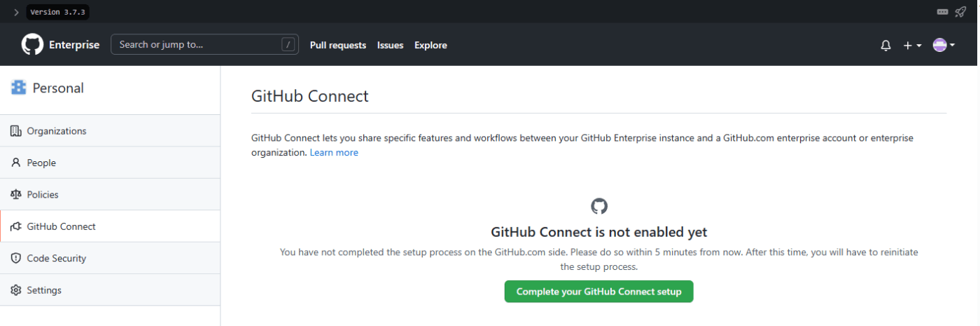The width and height of the screenshot is (980, 326).
Task: Open the user avatar dropdown menu
Action: [944, 46]
